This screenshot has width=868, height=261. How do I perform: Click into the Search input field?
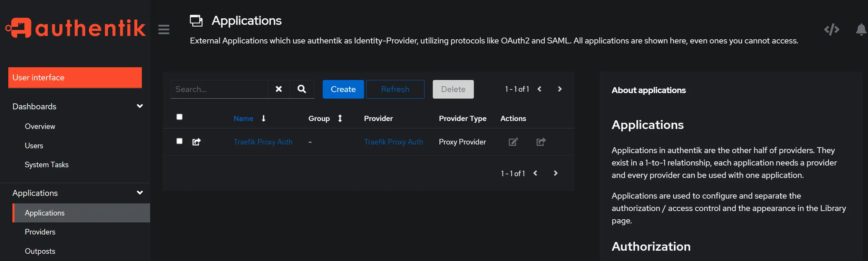[220, 89]
